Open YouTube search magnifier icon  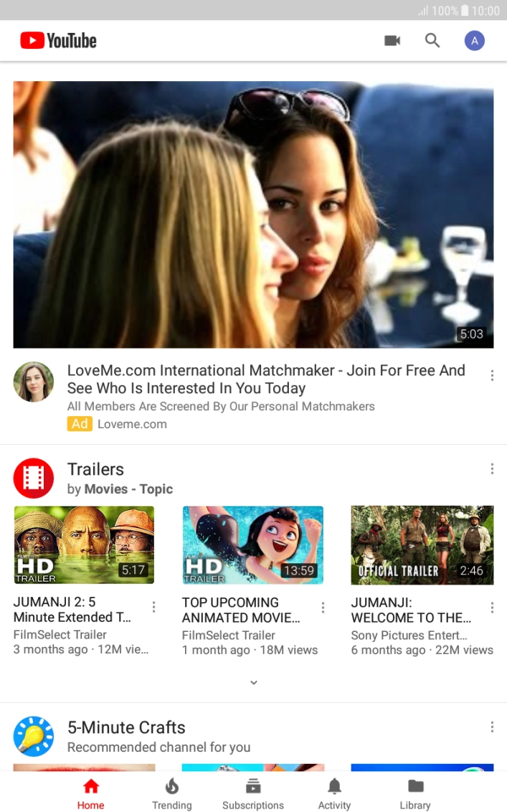(432, 41)
